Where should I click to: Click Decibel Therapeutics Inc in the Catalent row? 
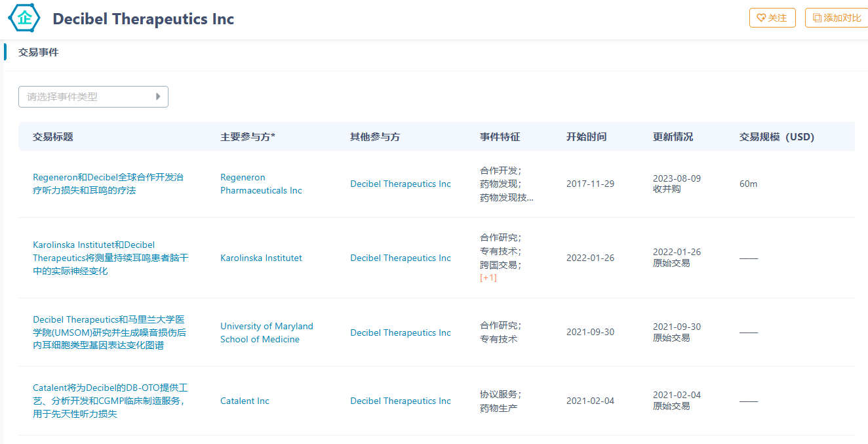coord(401,401)
